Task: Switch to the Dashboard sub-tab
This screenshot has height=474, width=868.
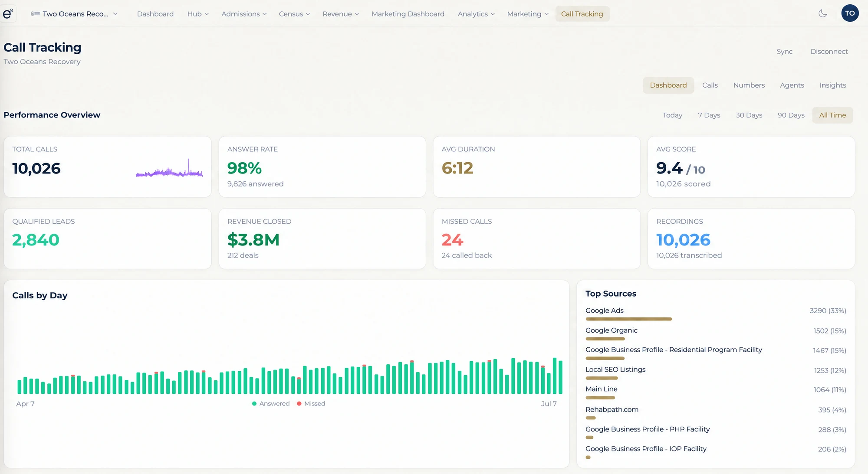Action: 668,85
